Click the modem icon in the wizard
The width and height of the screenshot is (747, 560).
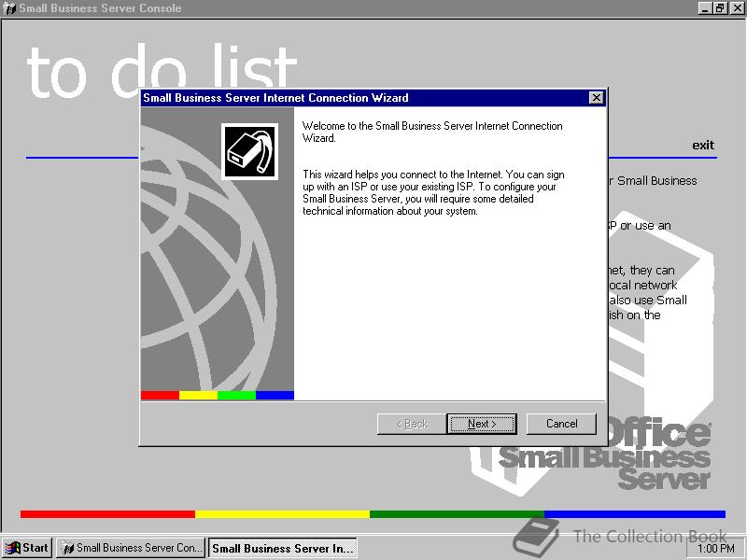coord(249,151)
